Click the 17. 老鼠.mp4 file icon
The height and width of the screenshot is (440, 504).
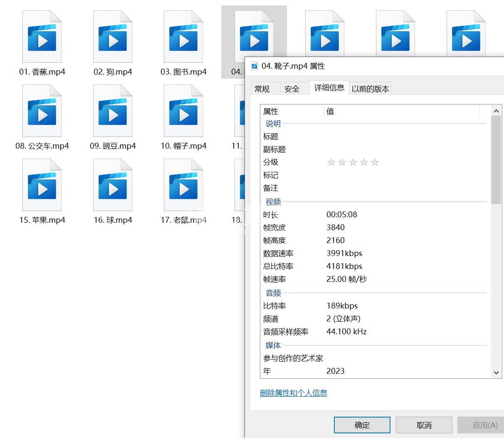[x=183, y=186]
